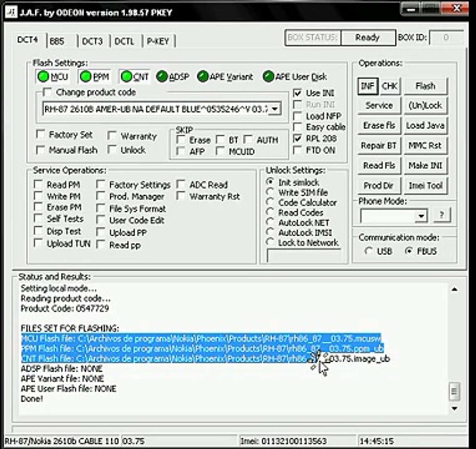Viewport: 476px width, 449px height.
Task: Tick File Sys Format checkbox
Action: pos(101,208)
